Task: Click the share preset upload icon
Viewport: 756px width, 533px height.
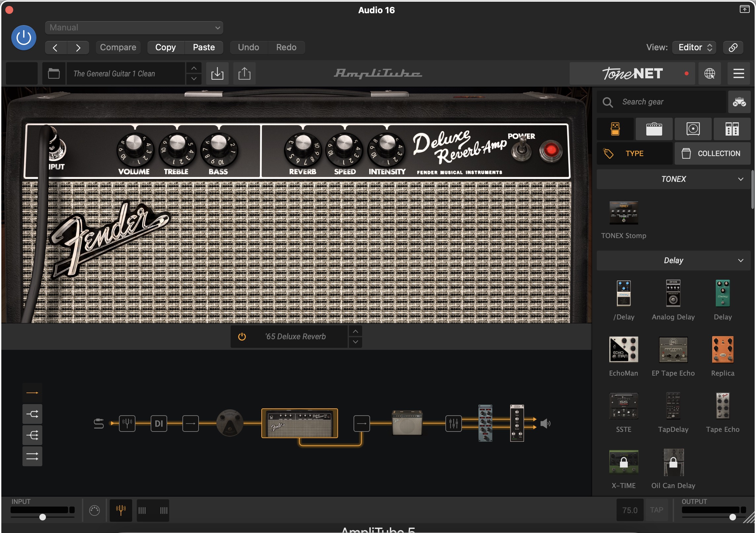Action: click(245, 73)
